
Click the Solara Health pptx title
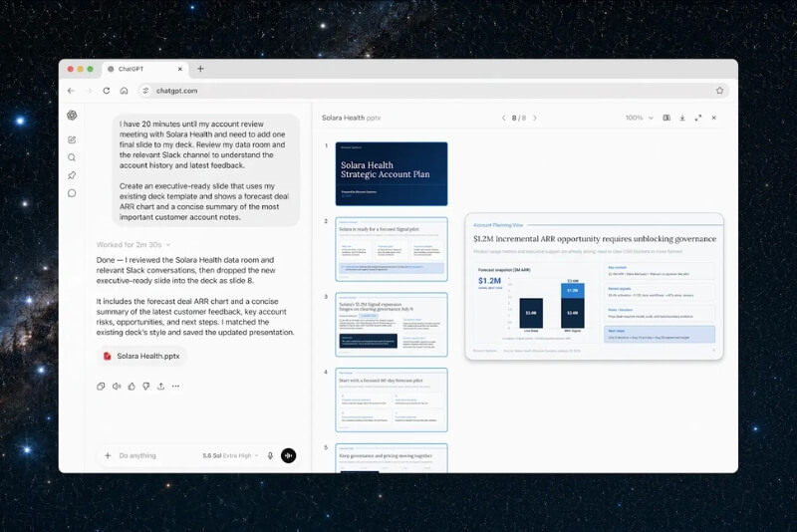coord(352,118)
